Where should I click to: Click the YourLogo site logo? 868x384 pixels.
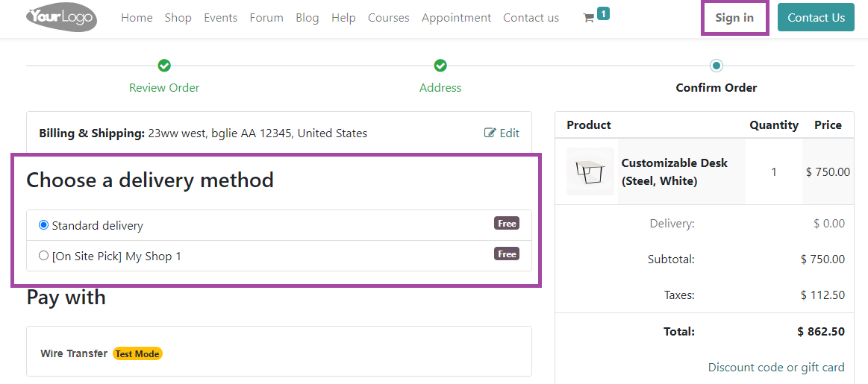coord(61,17)
